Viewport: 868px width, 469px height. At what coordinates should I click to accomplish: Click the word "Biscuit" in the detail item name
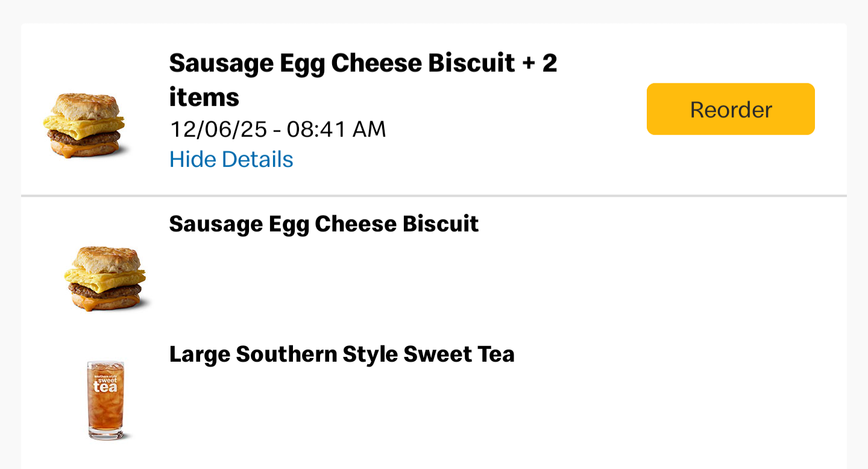click(x=441, y=224)
